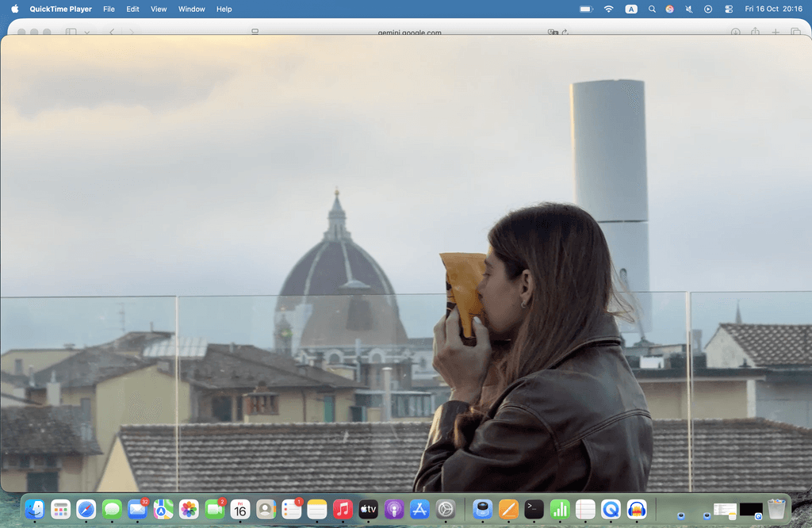The image size is (812, 528).
Task: Open Audacity from the Dock
Action: [637, 509]
